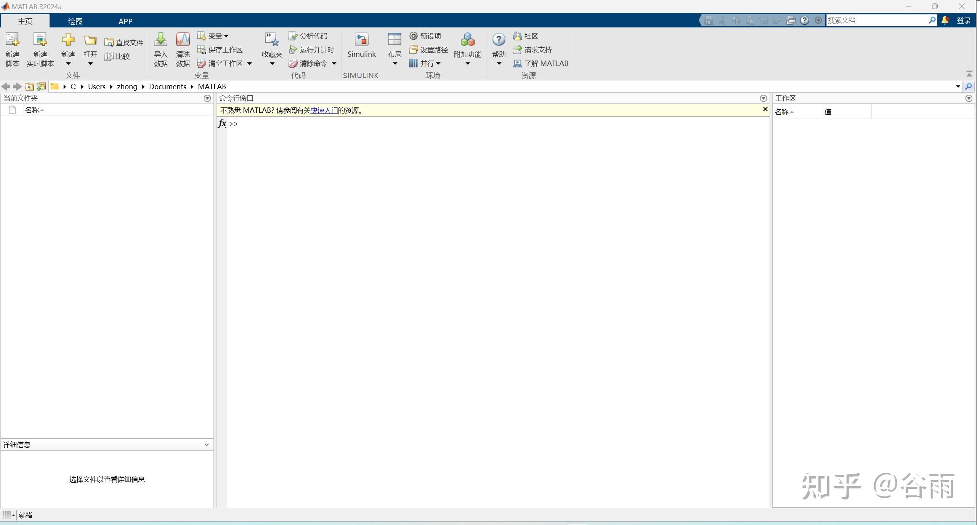Viewport: 980px width, 525px height.
Task: Switch to the 绘图 (Plots) tab
Action: tap(75, 21)
